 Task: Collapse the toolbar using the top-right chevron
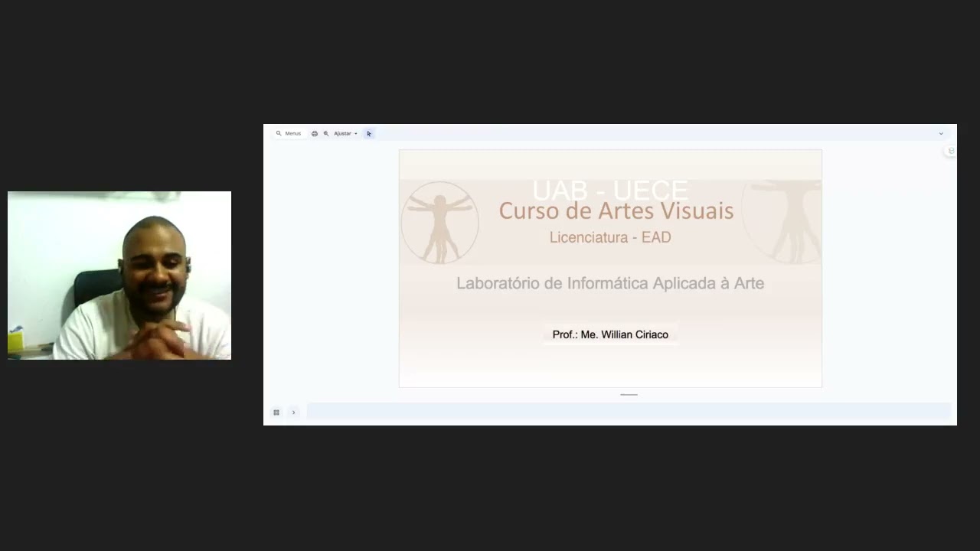[941, 133]
